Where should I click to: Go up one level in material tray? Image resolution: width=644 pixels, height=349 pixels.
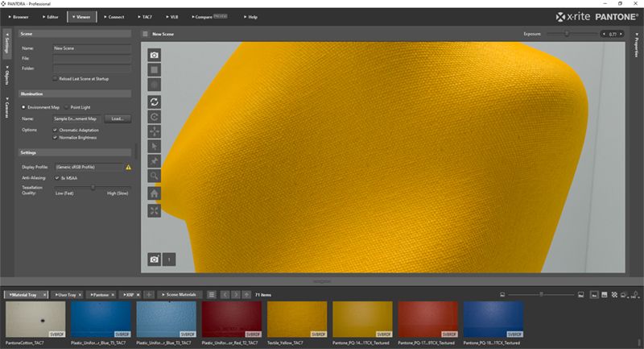point(246,295)
